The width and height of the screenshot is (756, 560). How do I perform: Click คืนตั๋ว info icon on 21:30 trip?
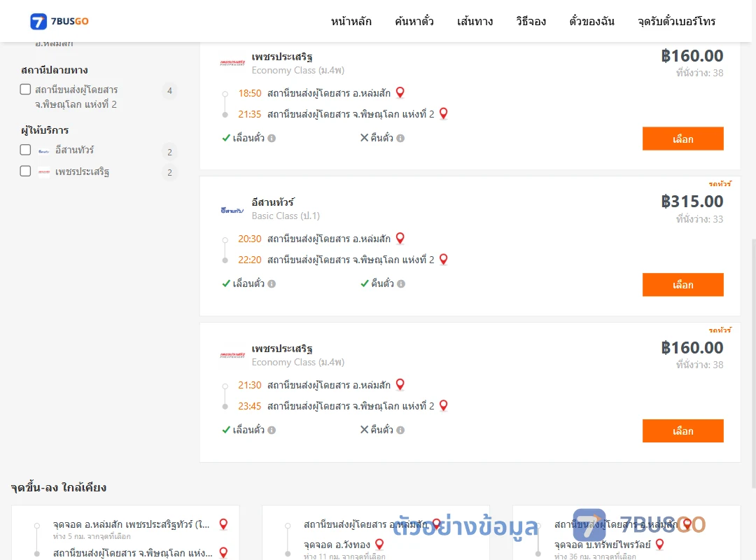(400, 430)
